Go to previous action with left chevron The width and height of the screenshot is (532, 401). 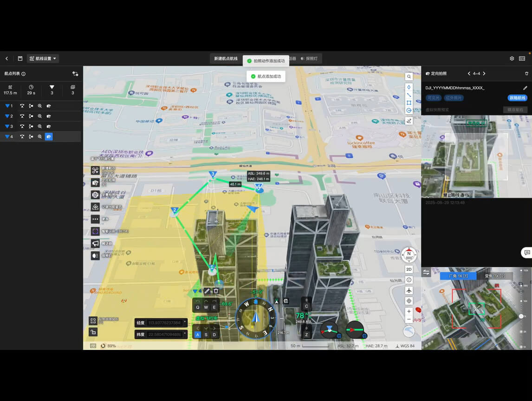(x=469, y=74)
